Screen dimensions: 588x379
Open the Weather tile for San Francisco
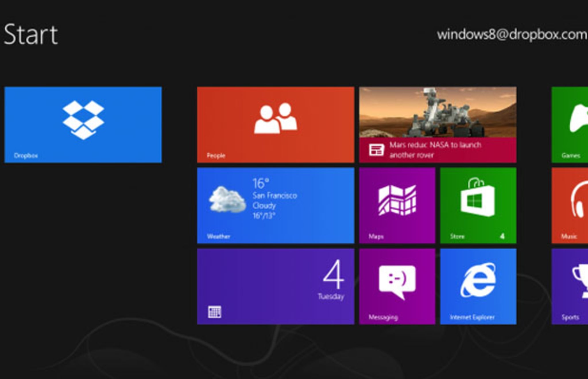tap(276, 206)
